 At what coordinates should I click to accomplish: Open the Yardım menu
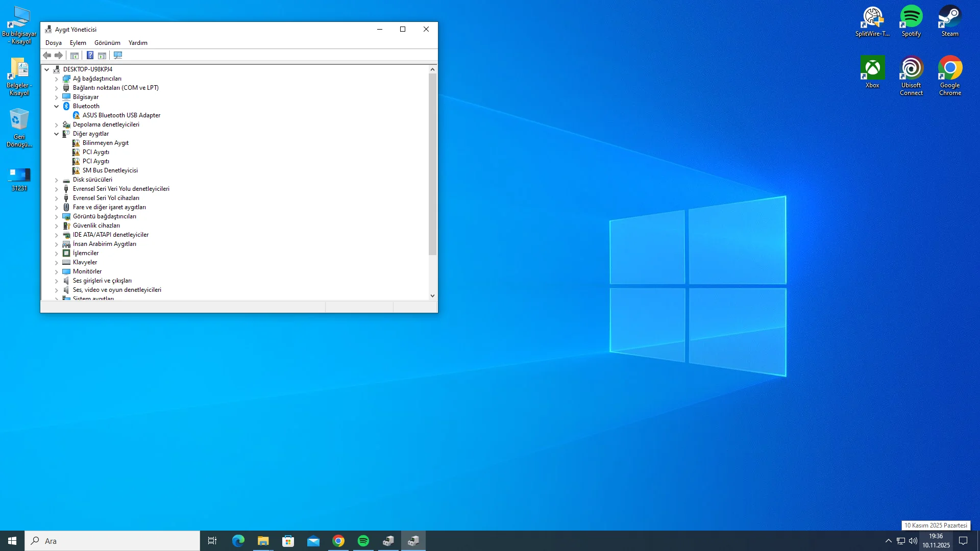tap(138, 43)
